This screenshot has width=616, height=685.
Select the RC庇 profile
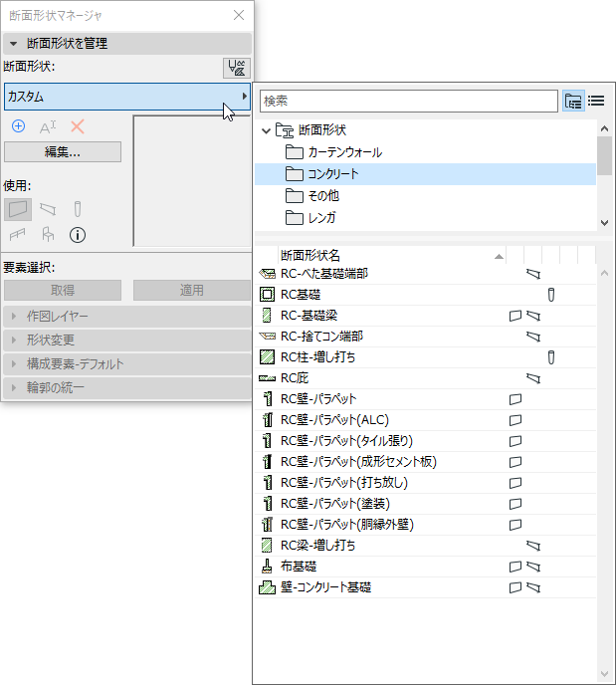point(425,378)
